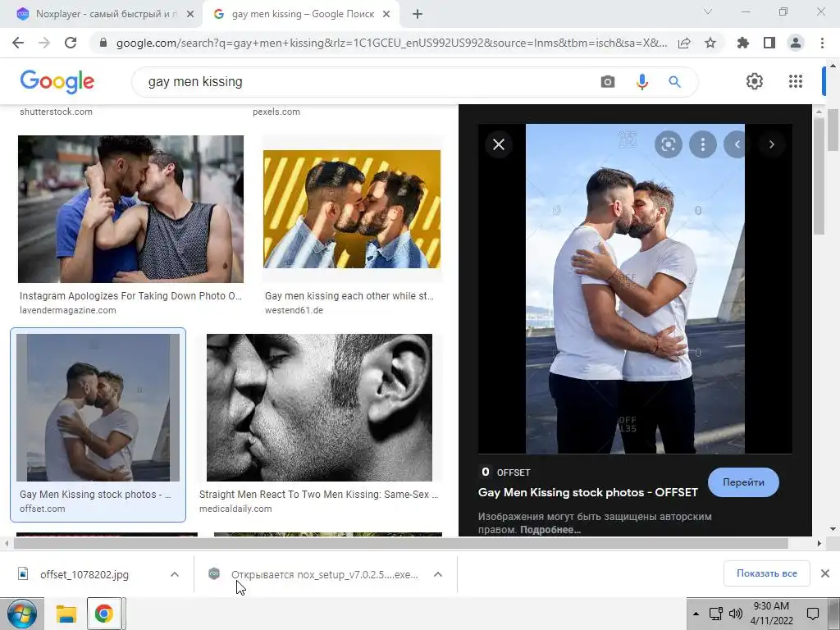The image size is (840, 630).
Task: Open 'Gay Men Kissing stock photos - OFFSET' title
Action: pyautogui.click(x=587, y=492)
